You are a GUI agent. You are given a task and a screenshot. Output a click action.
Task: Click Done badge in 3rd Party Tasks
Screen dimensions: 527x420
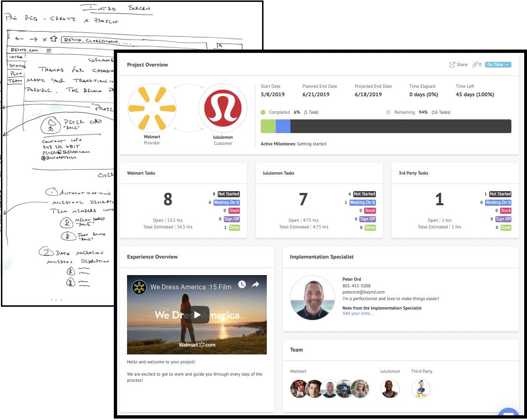(x=506, y=227)
